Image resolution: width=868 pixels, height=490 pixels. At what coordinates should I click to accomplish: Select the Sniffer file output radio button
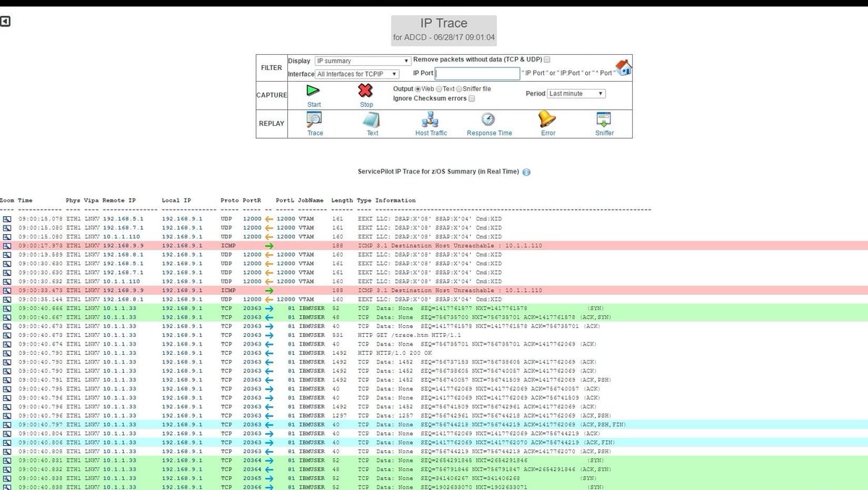tap(459, 89)
